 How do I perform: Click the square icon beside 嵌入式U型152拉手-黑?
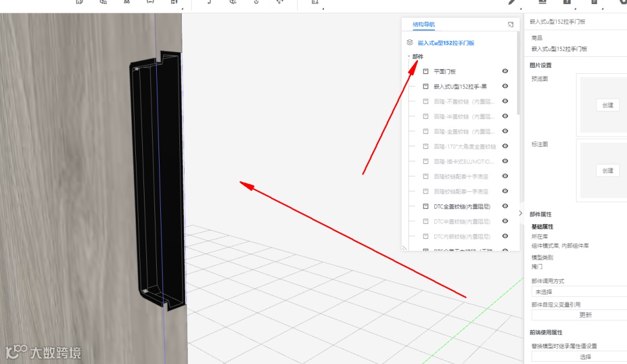[426, 86]
